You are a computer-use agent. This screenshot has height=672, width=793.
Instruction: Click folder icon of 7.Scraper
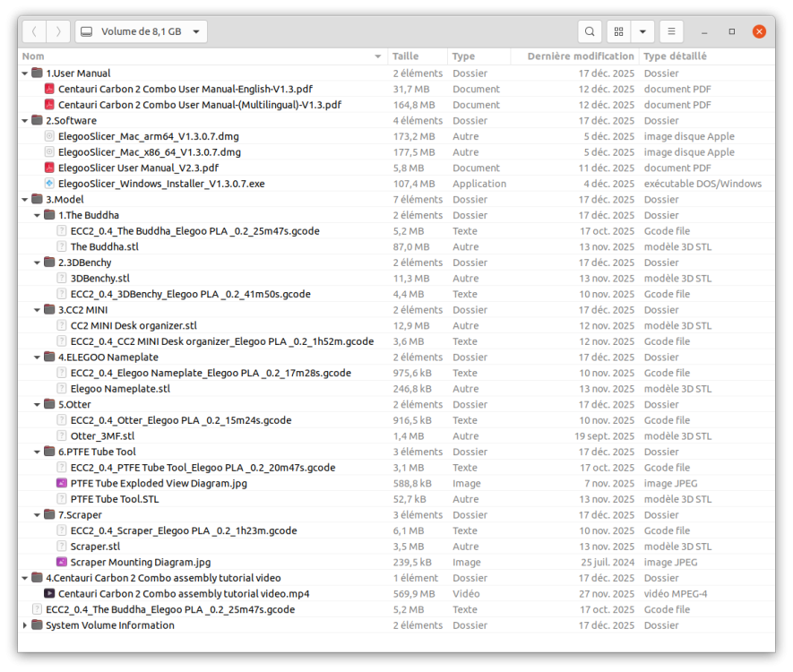coord(49,514)
